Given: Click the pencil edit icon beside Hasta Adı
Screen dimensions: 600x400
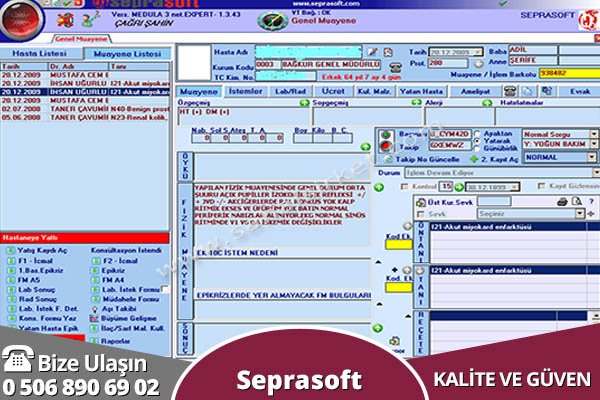Looking at the screenshot, I should [372, 52].
